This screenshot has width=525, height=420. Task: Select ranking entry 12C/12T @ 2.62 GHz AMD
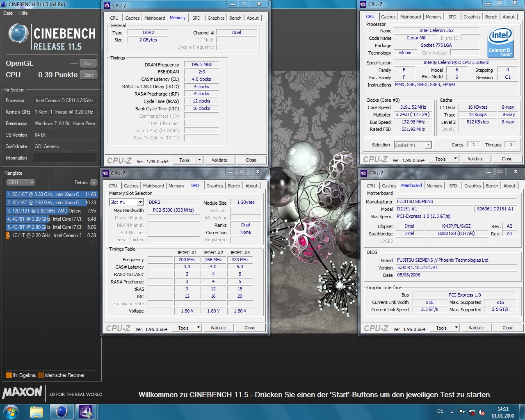pos(52,211)
